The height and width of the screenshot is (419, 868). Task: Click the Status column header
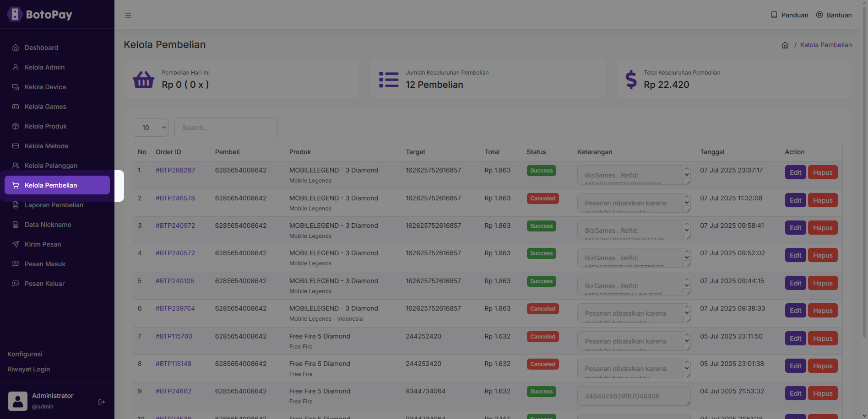coord(536,152)
